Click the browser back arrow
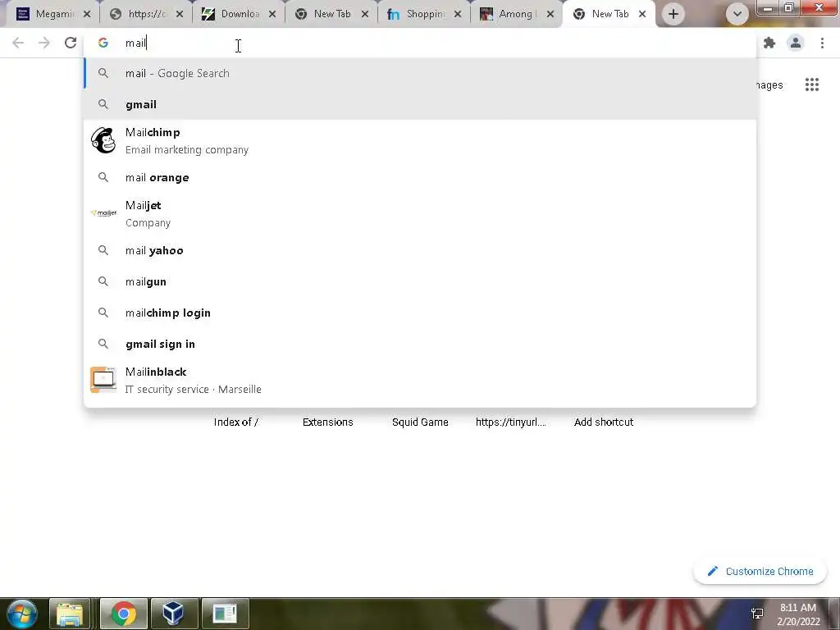The height and width of the screenshot is (630, 840). 18,43
